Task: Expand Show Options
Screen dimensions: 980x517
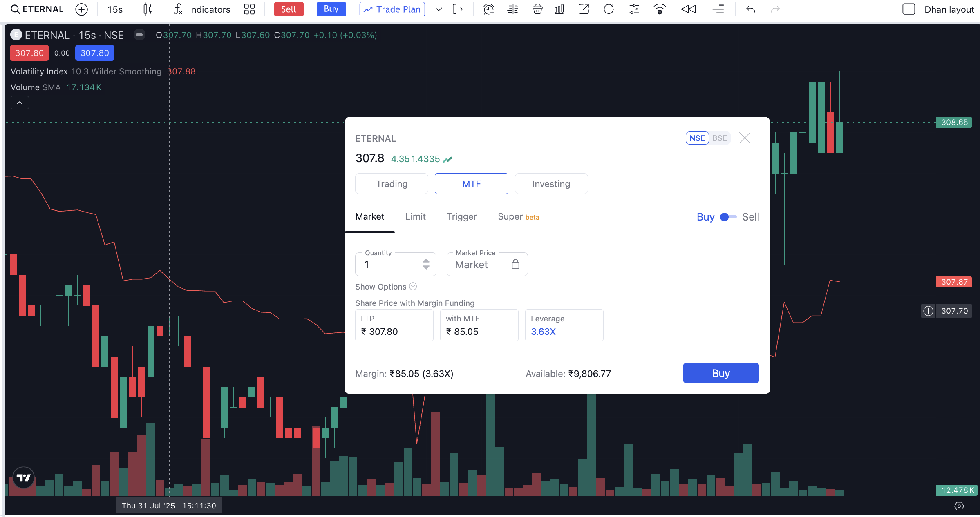Action: click(386, 287)
